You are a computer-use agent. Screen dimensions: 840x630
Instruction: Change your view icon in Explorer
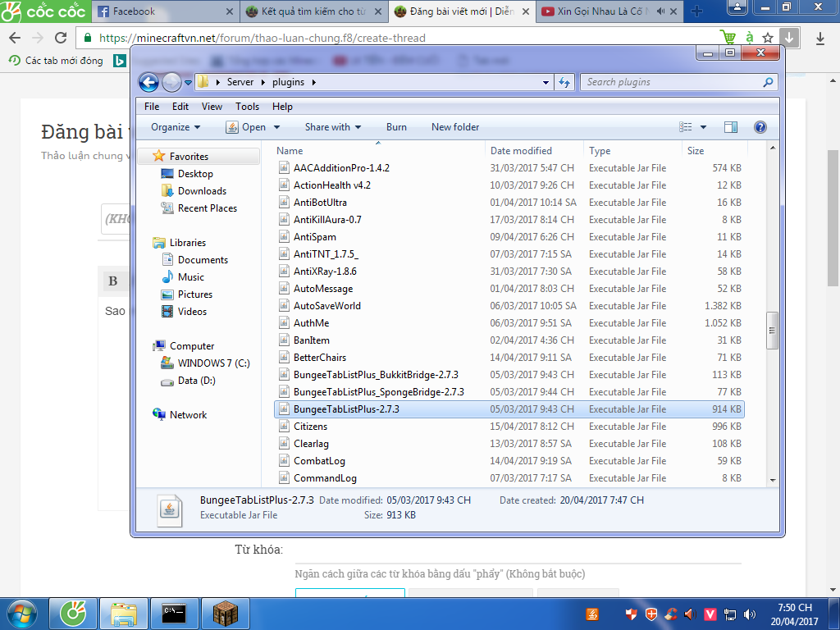pos(685,127)
